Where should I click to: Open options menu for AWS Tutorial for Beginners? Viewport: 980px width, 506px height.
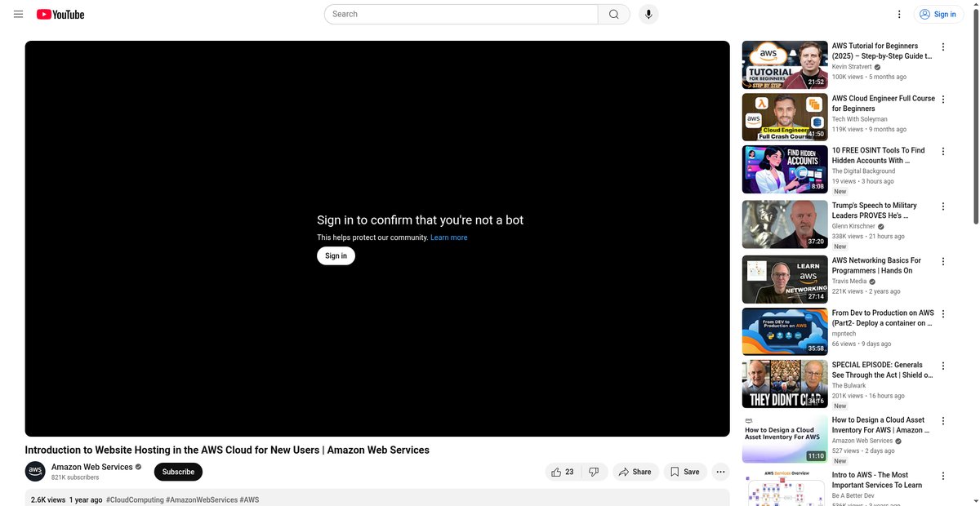[943, 47]
